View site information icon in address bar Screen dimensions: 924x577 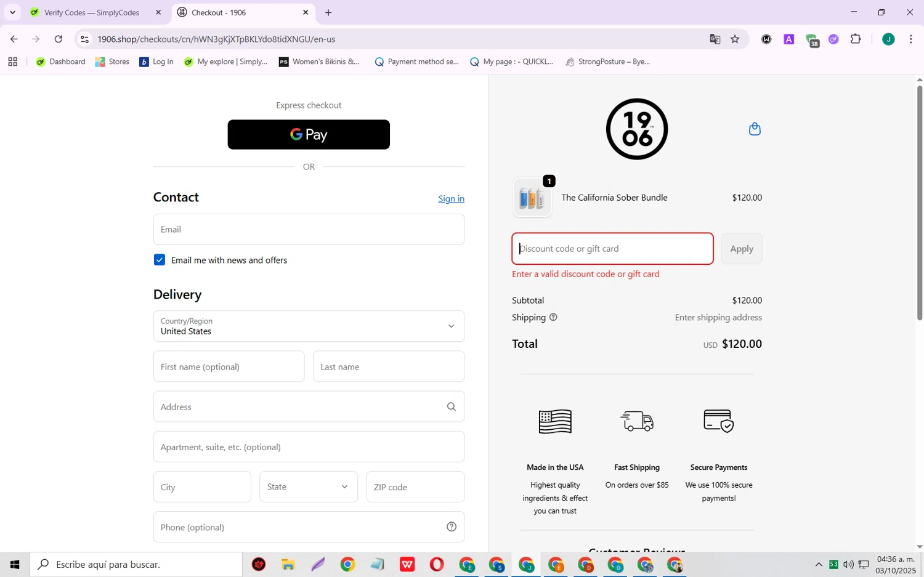pyautogui.click(x=84, y=39)
